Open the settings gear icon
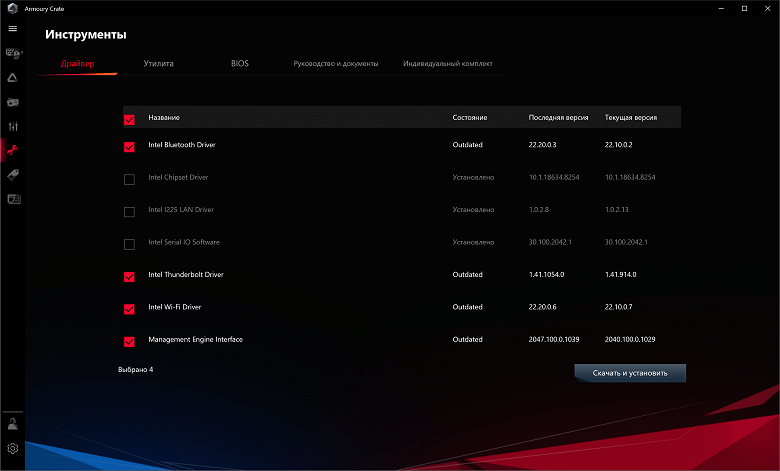 click(12, 448)
